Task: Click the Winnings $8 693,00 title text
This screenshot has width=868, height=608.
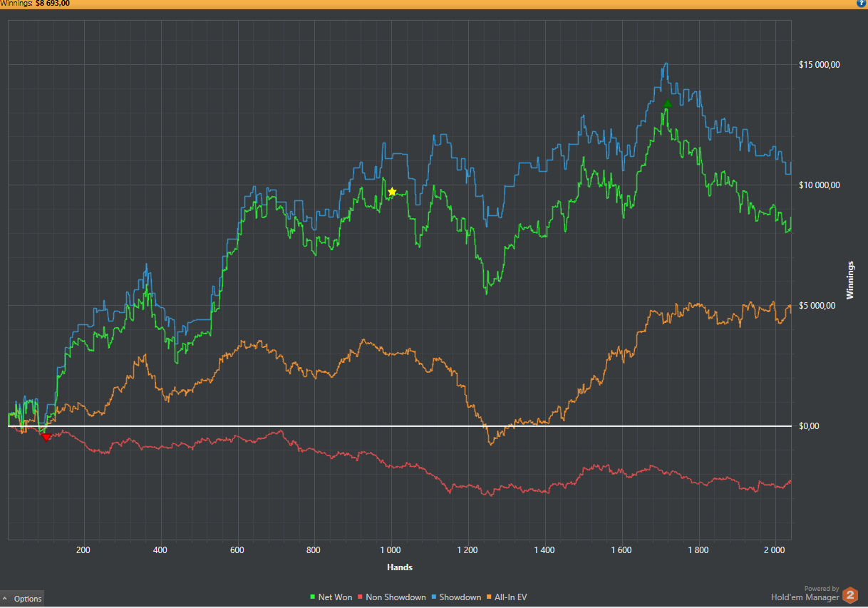Action: click(35, 4)
